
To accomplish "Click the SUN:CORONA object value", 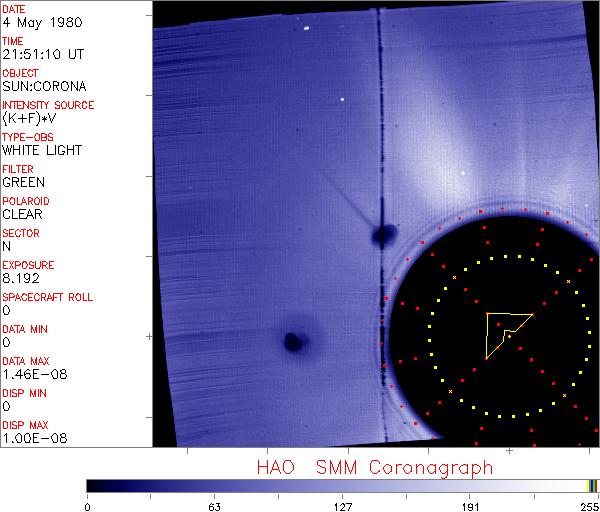I will pos(41,87).
